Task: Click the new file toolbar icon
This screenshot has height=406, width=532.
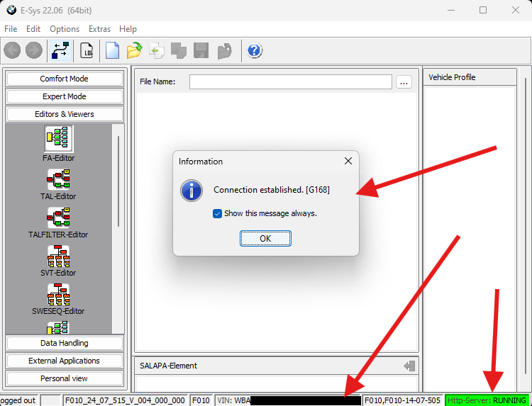Action: (x=112, y=51)
